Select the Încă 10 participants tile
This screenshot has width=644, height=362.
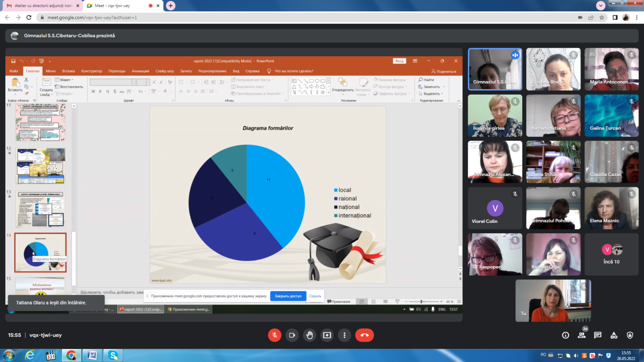point(612,254)
